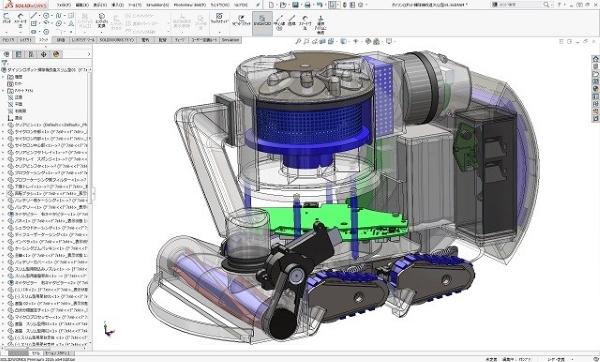Click the zoom to fit magnifier icon

pos(298,41)
